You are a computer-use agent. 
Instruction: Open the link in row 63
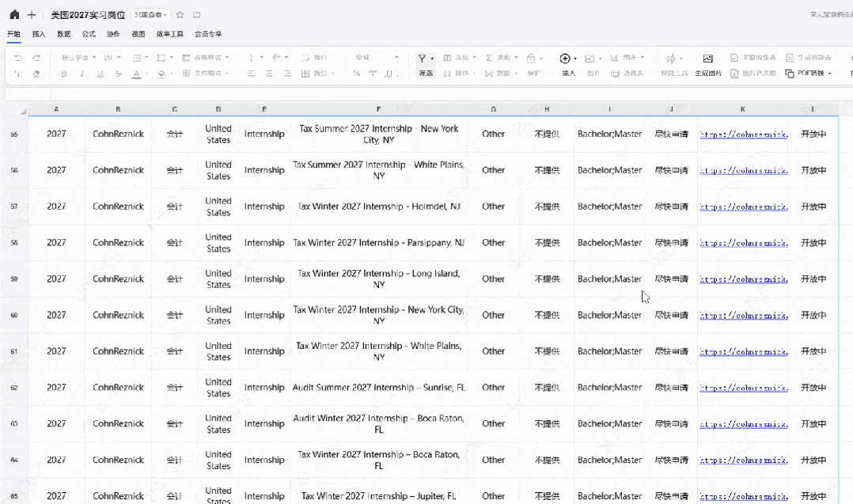pos(744,424)
